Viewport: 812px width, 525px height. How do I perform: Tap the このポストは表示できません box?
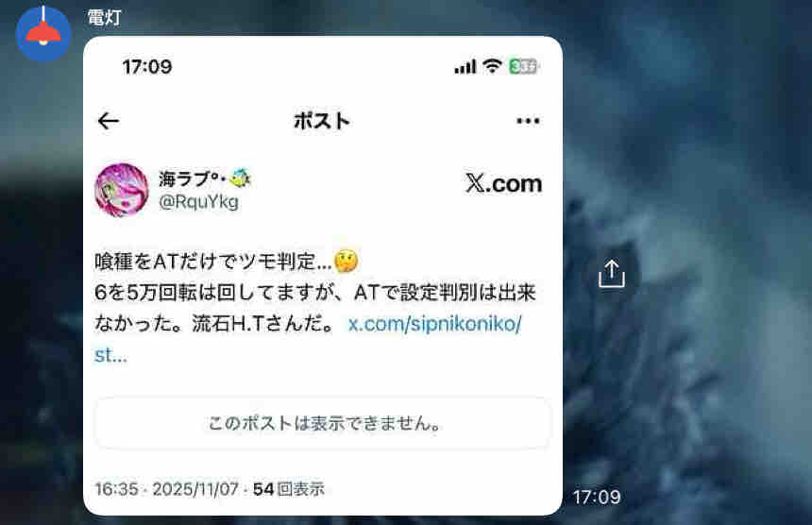click(x=323, y=423)
